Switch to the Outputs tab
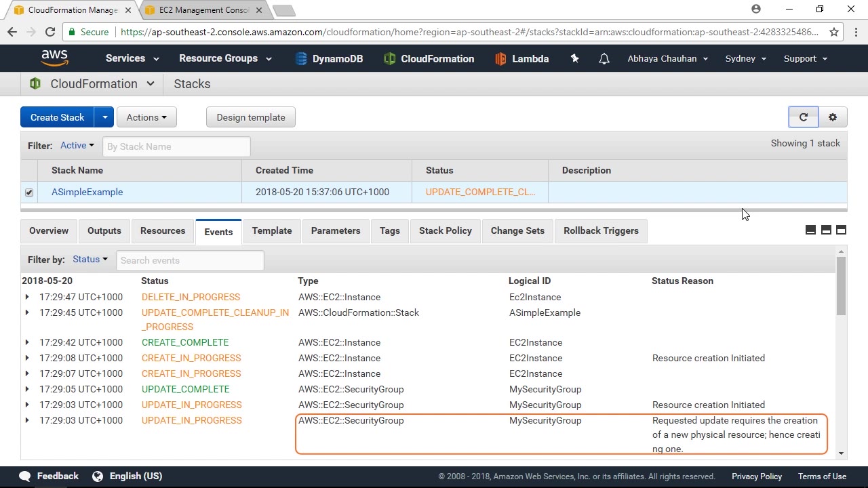Viewport: 868px width, 488px height. [x=104, y=231]
